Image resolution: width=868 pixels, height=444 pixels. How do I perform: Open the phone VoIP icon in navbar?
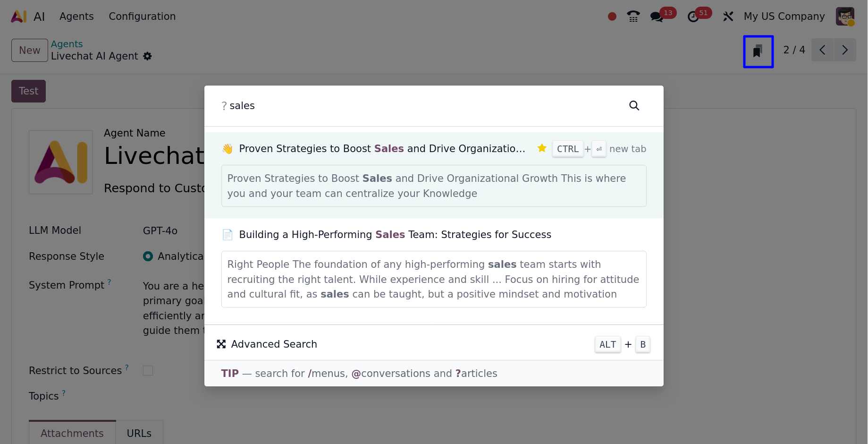coord(633,17)
